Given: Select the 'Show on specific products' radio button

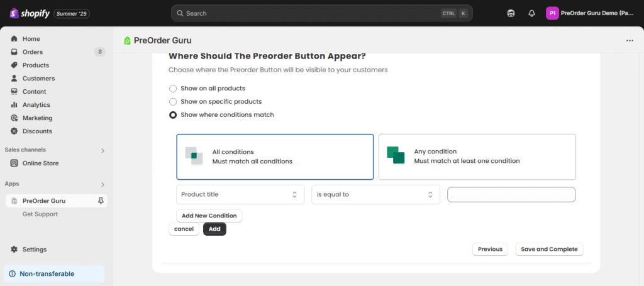Looking at the screenshot, I should pyautogui.click(x=173, y=102).
